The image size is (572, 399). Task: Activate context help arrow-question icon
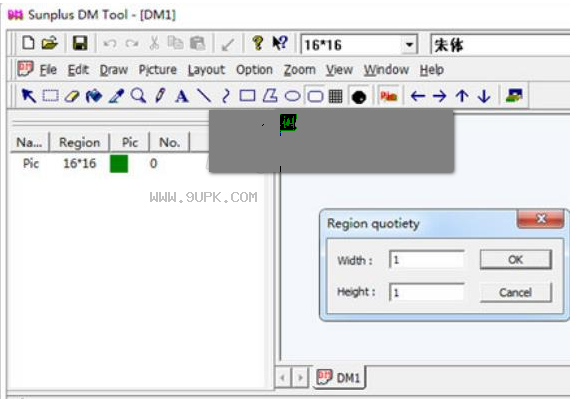[x=280, y=43]
